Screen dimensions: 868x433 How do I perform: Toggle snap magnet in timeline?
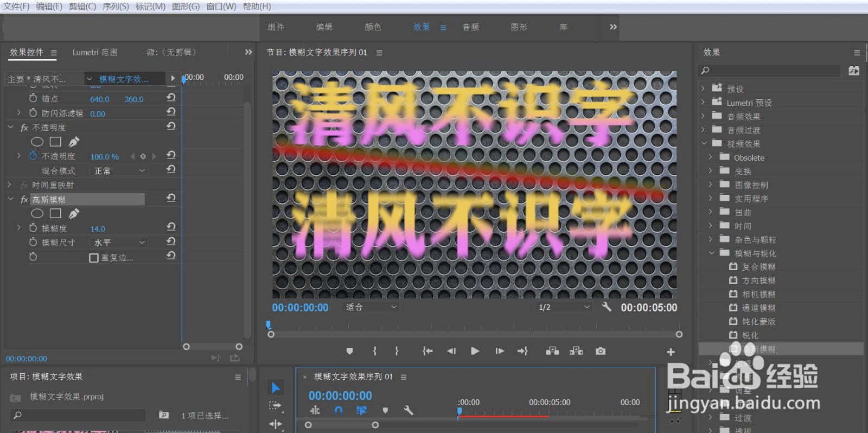tap(339, 411)
